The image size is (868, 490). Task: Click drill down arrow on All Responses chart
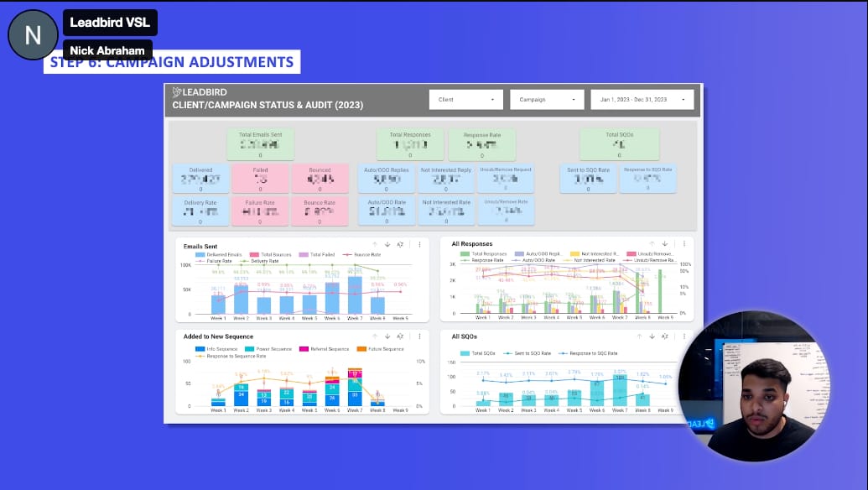click(x=664, y=244)
